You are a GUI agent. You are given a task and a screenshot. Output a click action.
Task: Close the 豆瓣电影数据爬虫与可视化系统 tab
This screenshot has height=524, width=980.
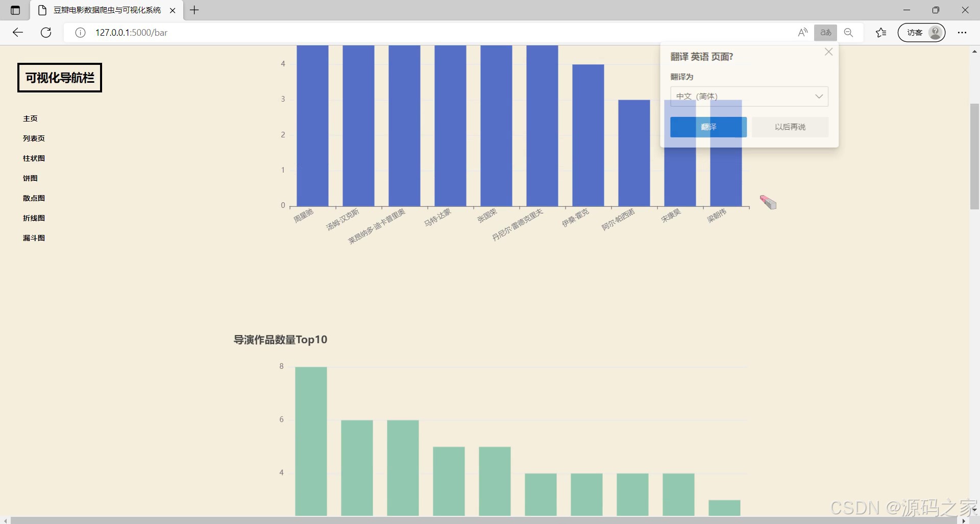point(173,10)
